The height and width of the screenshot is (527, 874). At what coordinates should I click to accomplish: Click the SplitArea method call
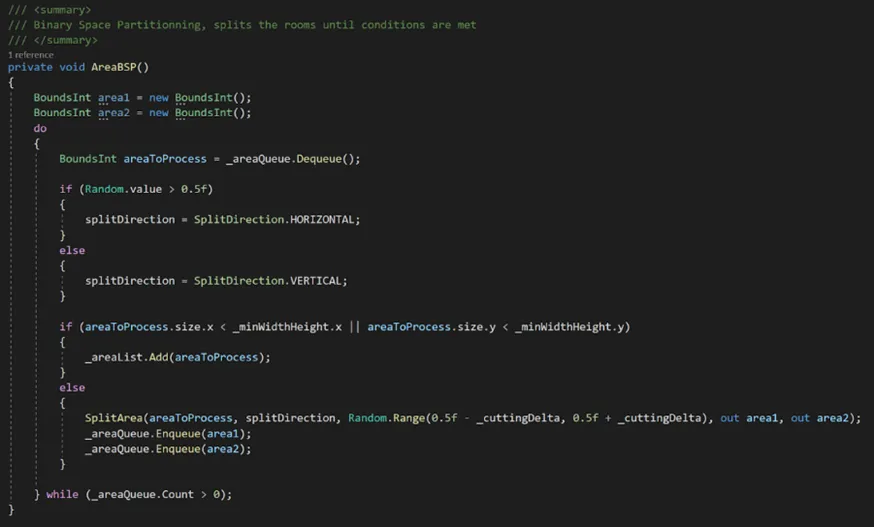coord(114,418)
